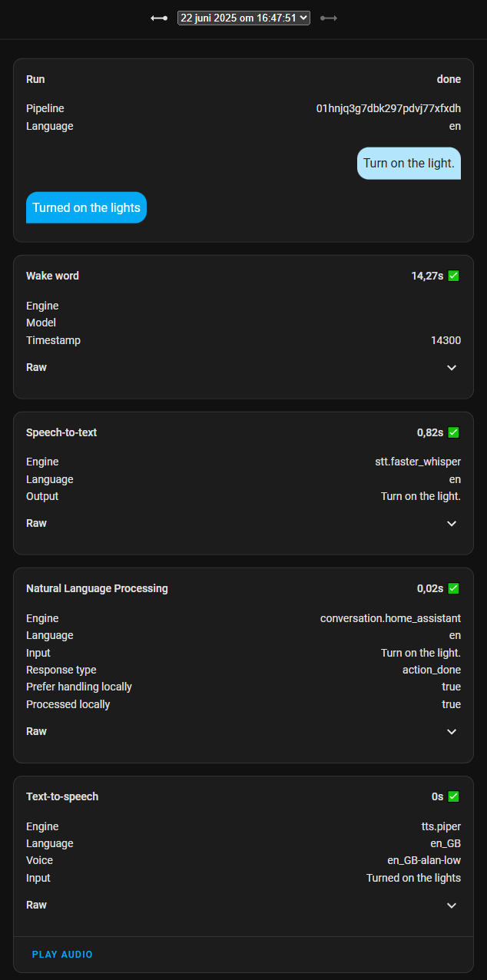The width and height of the screenshot is (487, 980).
Task: Expand Raw chevron in Wake word section
Action: [452, 368]
